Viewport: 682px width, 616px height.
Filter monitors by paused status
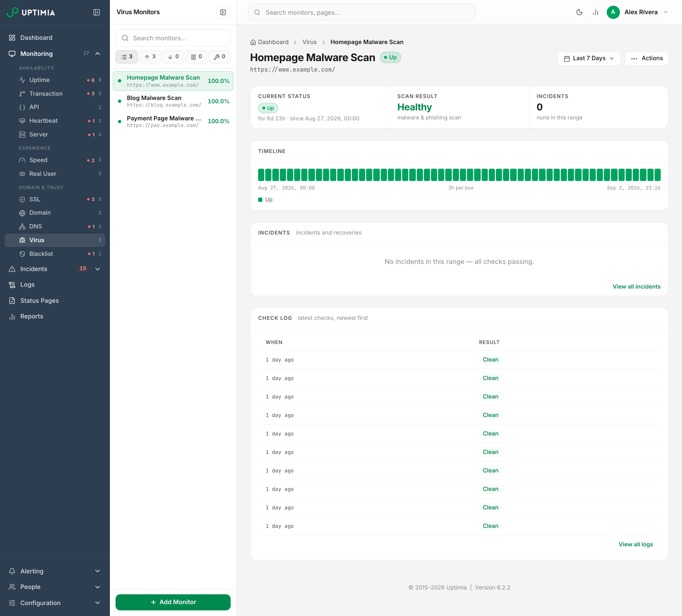click(x=196, y=57)
